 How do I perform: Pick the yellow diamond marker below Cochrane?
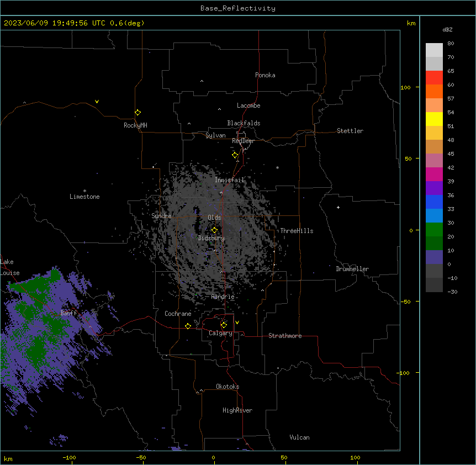(188, 326)
